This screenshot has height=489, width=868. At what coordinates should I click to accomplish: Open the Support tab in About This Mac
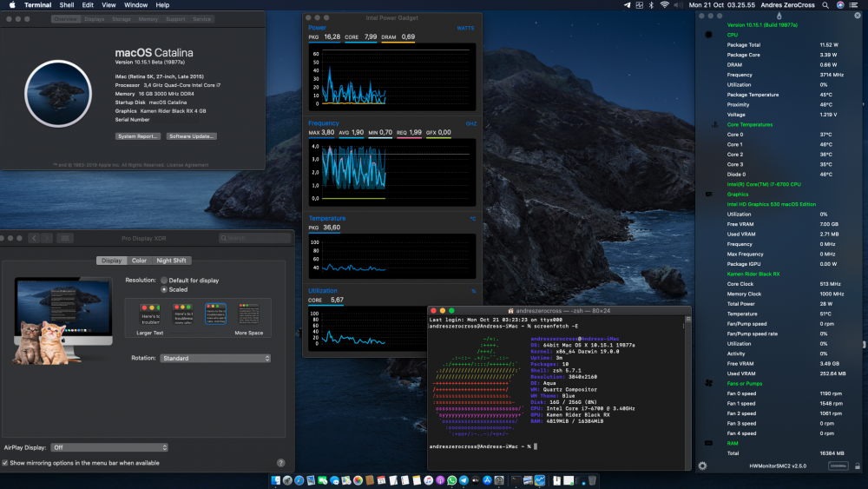pos(175,19)
